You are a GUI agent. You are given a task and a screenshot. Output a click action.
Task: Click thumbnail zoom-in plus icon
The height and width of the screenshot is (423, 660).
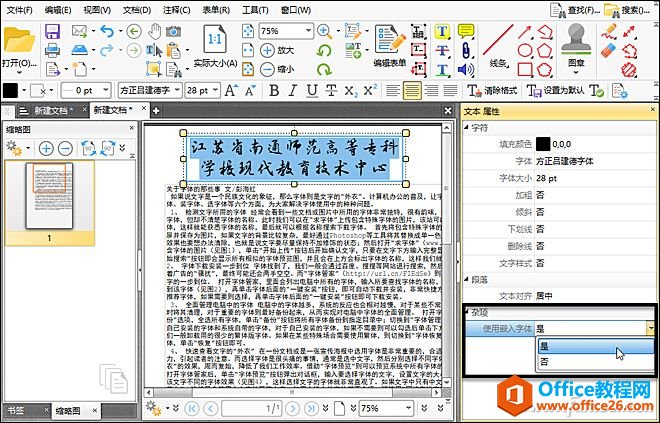pyautogui.click(x=46, y=148)
